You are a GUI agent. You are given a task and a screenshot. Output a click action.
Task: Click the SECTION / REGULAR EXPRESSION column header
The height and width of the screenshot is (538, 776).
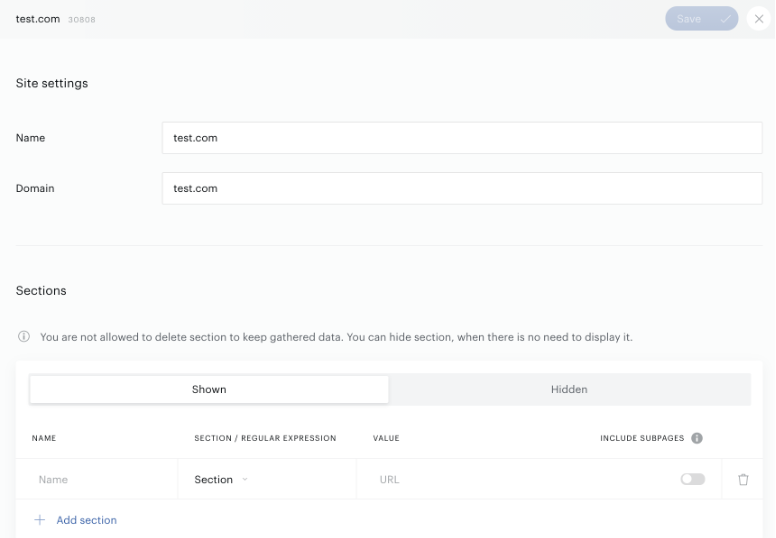pyautogui.click(x=265, y=438)
